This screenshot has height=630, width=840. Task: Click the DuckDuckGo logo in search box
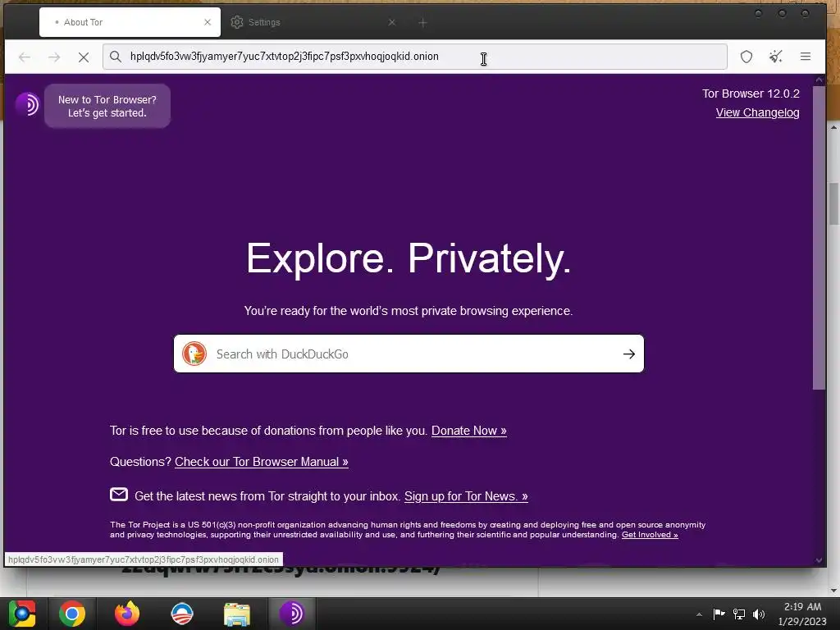[194, 354]
